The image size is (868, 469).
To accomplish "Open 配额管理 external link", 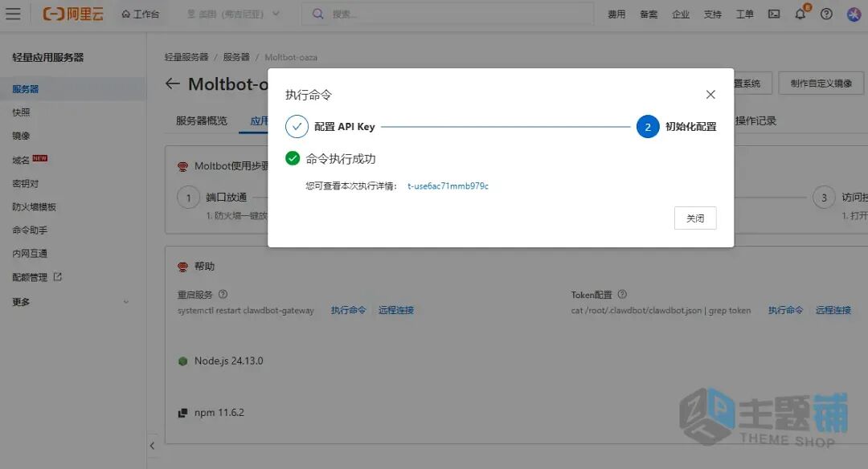I will click(x=37, y=277).
